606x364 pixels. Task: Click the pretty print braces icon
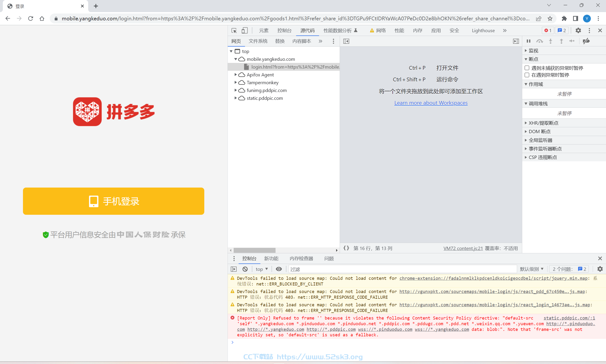click(x=346, y=248)
